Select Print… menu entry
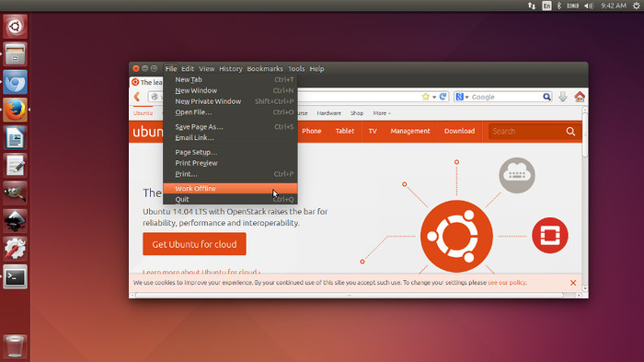The width and height of the screenshot is (644, 362). click(x=230, y=174)
